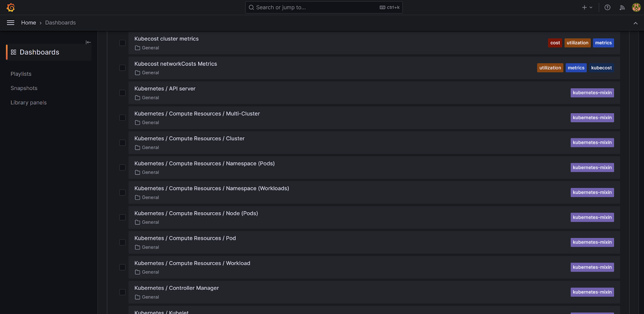Screen dimensions: 644x314
Task: Open Kubernetes / Controller Manager dashboard
Action: 177,288
